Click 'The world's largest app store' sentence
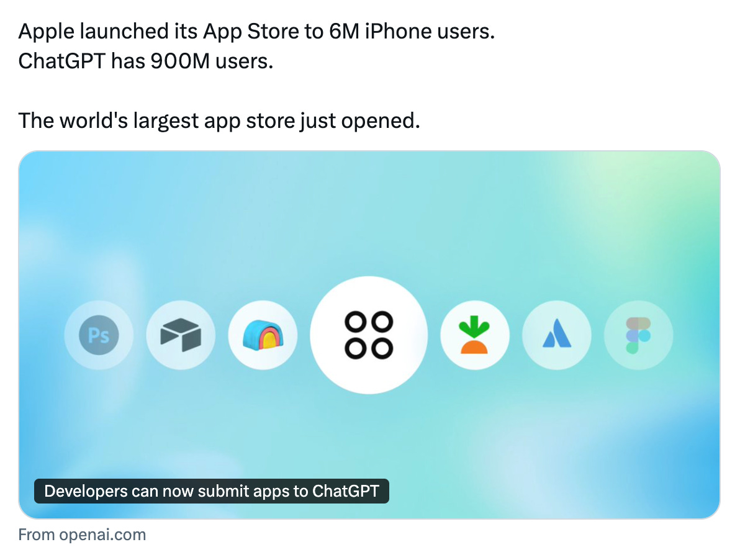Screen dimensions: 740x560 (x=219, y=121)
